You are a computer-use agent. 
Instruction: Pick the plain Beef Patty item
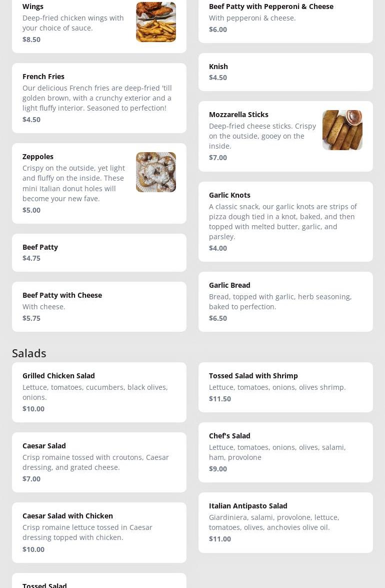tap(40, 247)
